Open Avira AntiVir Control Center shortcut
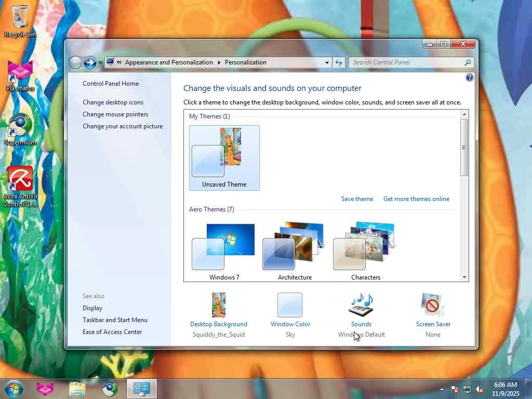The image size is (532, 399). (20, 187)
